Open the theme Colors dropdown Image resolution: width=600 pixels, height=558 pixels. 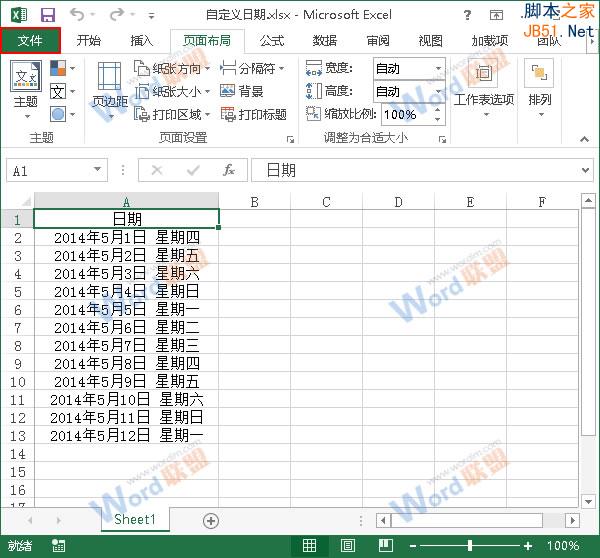[x=62, y=69]
